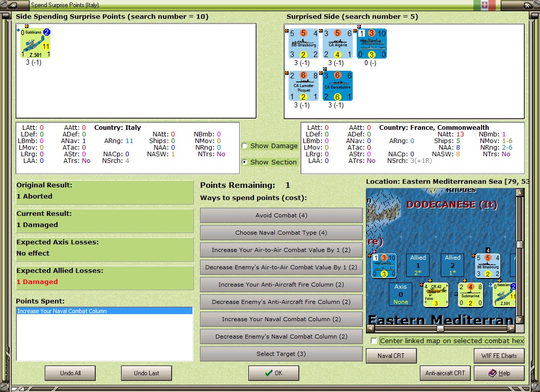Click the 'No effect' Axis losses text
Screen dimensions: 540x392
[x=33, y=253]
